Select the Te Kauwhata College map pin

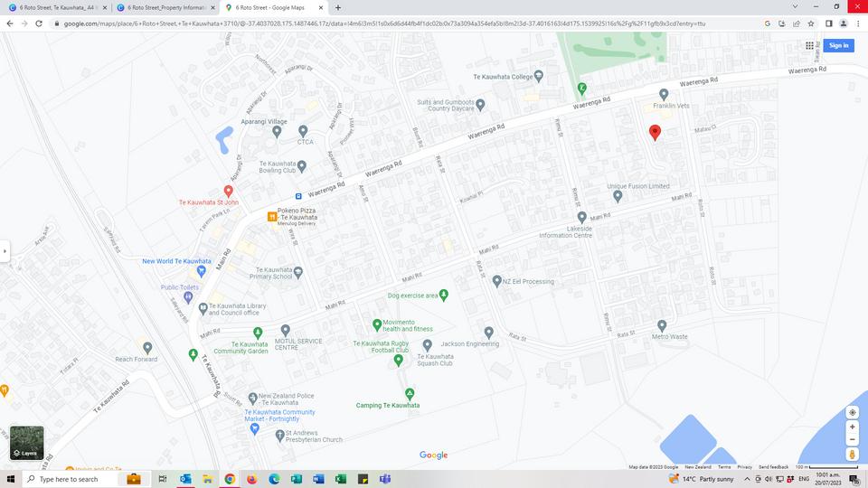pyautogui.click(x=539, y=76)
